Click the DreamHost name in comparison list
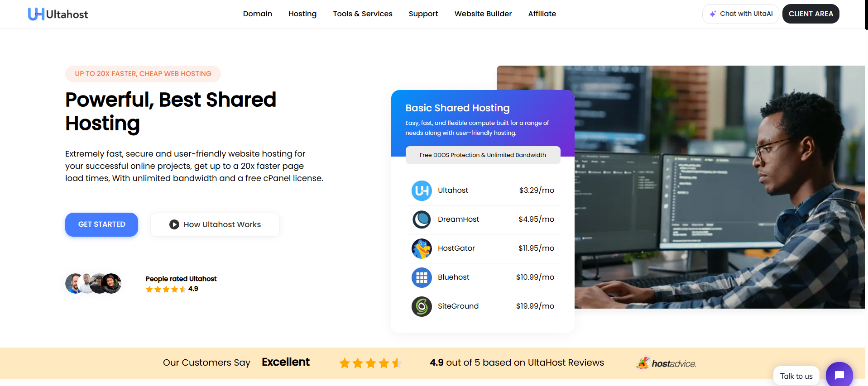Screen dimensions: 868x386 [x=458, y=219]
